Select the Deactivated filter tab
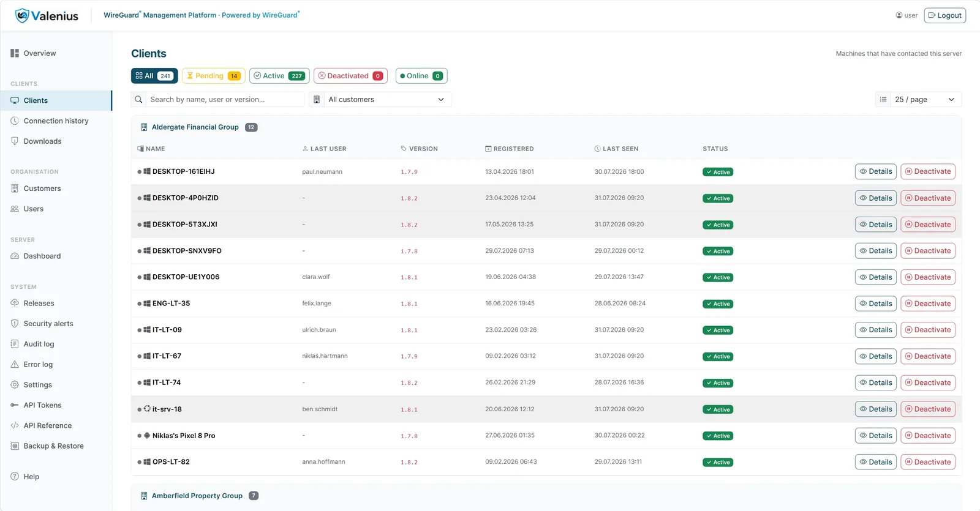The height and width of the screenshot is (511, 980). point(351,76)
